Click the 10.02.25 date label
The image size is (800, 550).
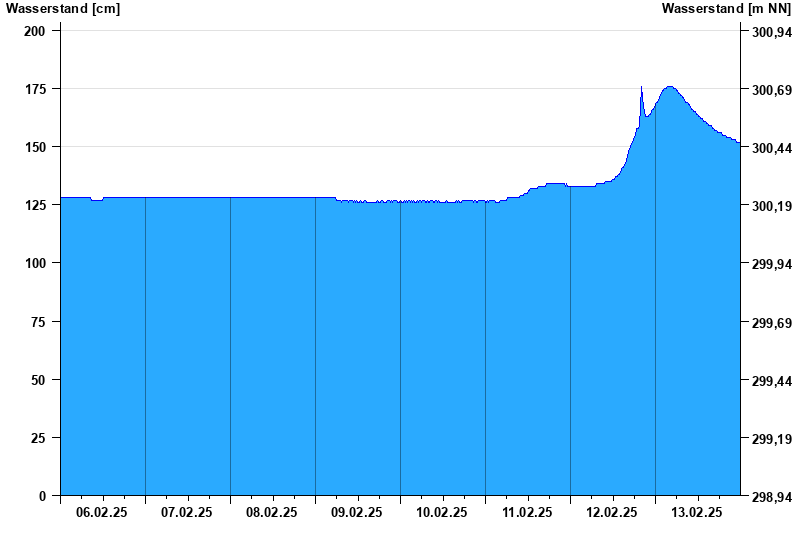click(x=442, y=513)
